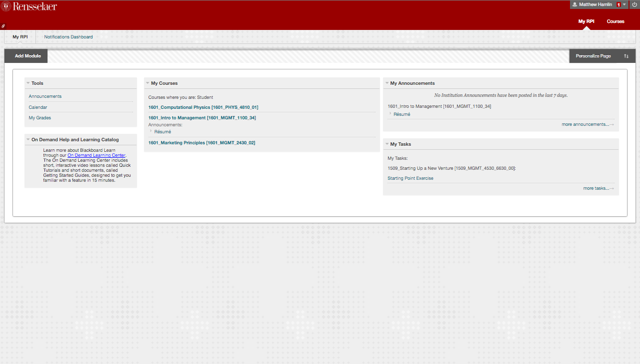Viewport: 640px width, 364px height.
Task: Expand Résumé arrow in My Announcements
Action: [390, 114]
